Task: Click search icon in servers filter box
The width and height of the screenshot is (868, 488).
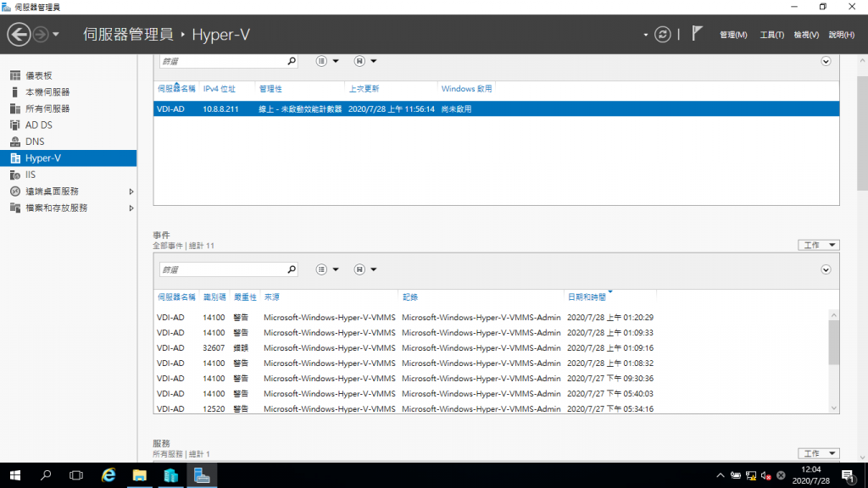Action: pos(292,61)
